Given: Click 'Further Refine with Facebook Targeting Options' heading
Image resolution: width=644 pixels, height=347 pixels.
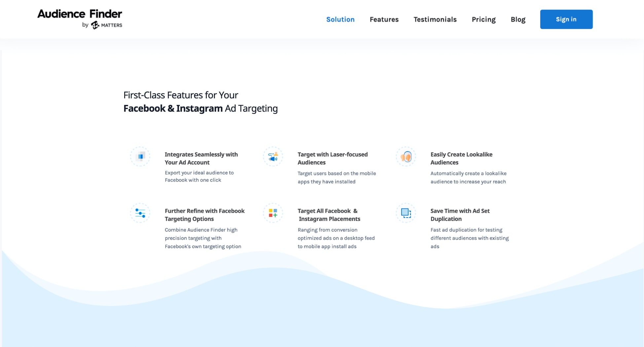Looking at the screenshot, I should pos(205,215).
